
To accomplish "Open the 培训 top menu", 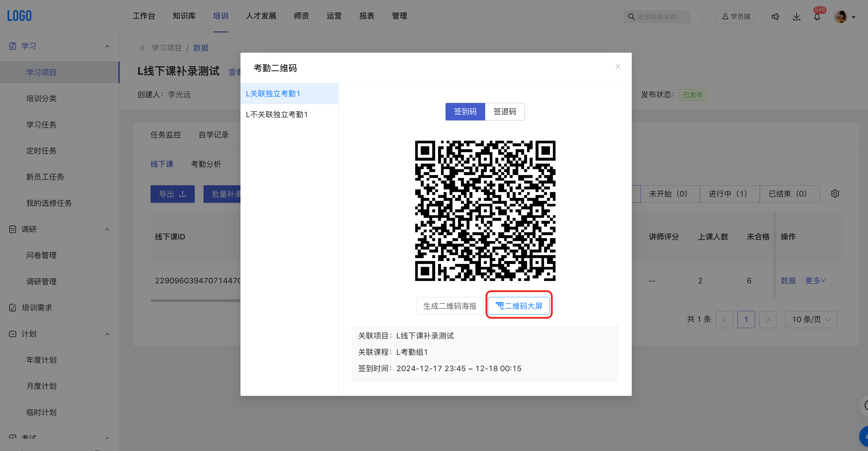I will coord(221,16).
